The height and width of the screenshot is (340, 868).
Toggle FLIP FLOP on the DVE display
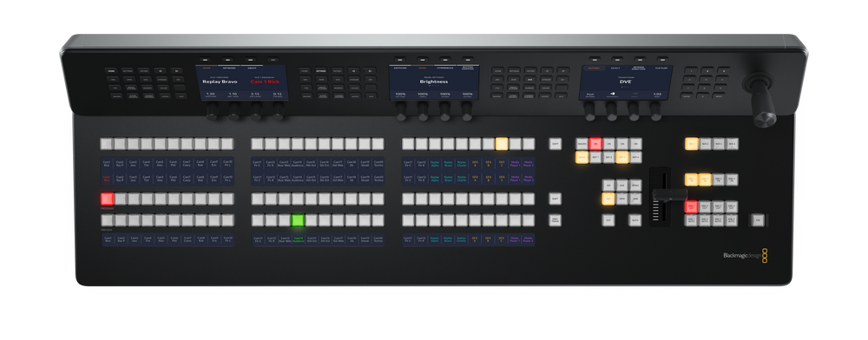pyautogui.click(x=661, y=68)
